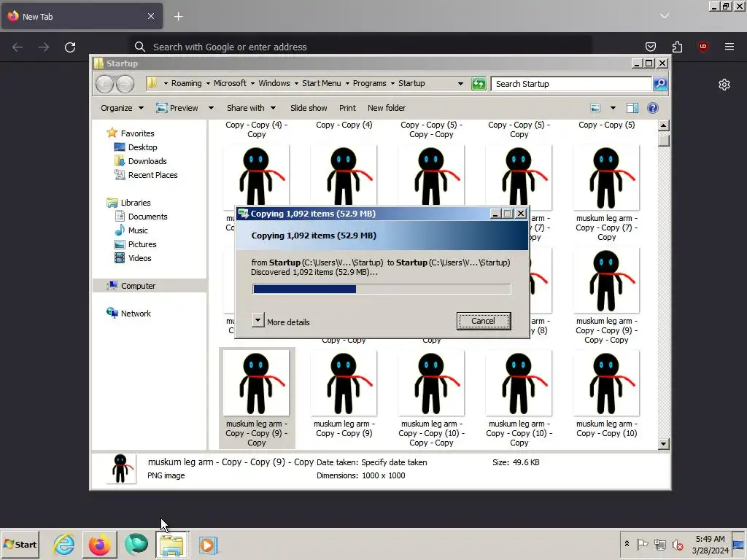Expand the arrow after Programs breadcrumb
The height and width of the screenshot is (560, 747).
pos(392,84)
